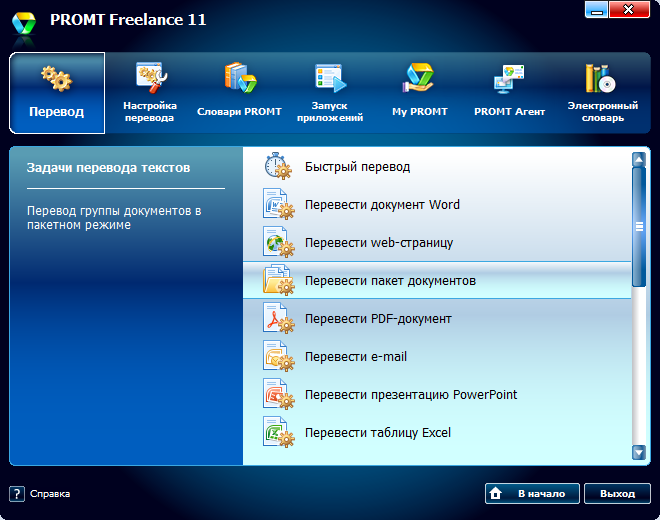Click the В начало button text

541,493
